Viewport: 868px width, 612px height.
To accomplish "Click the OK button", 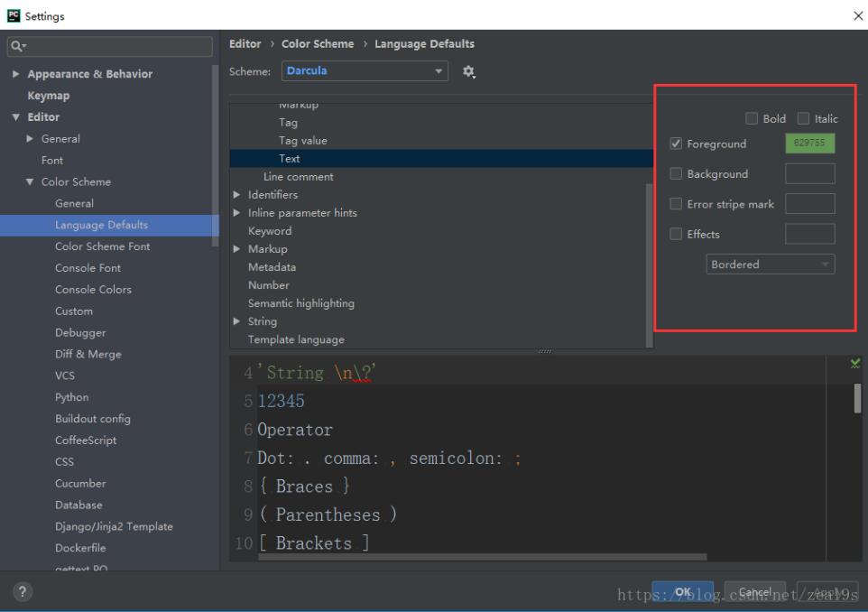I will [x=682, y=592].
